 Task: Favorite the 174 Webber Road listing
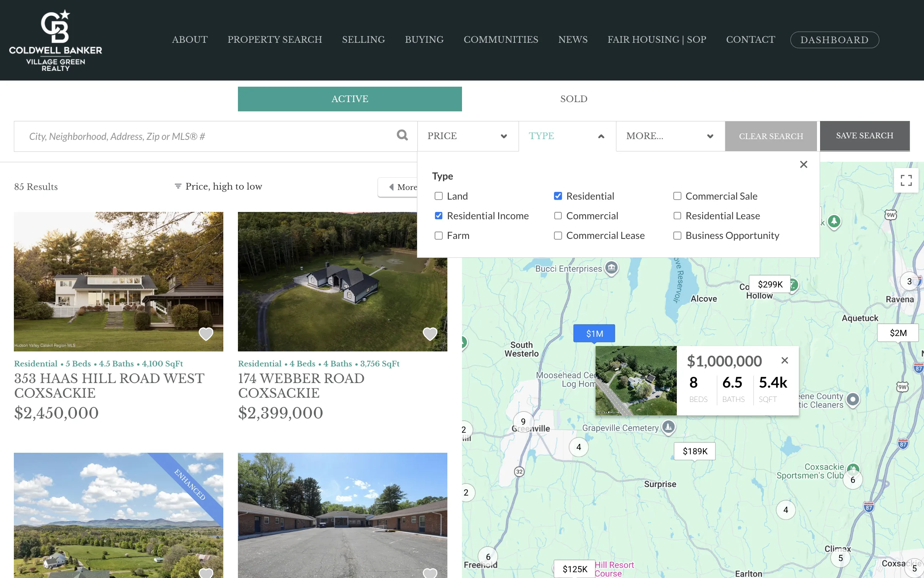[430, 334]
